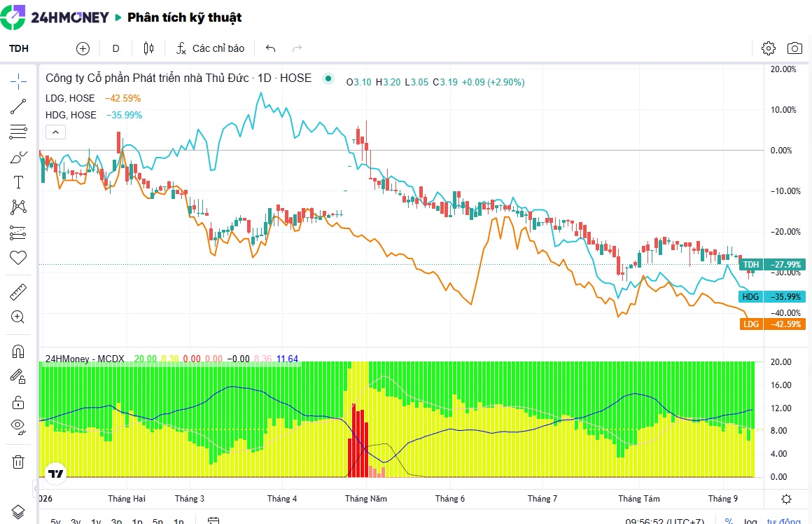Select the text annotation tool
This screenshot has width=812, height=524.
18,182
